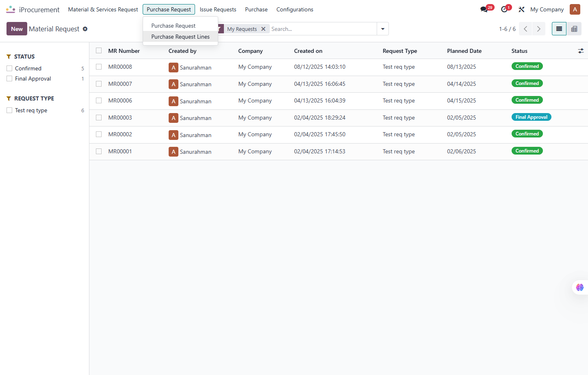
Task: Open the optional columns adjuster
Action: click(581, 51)
